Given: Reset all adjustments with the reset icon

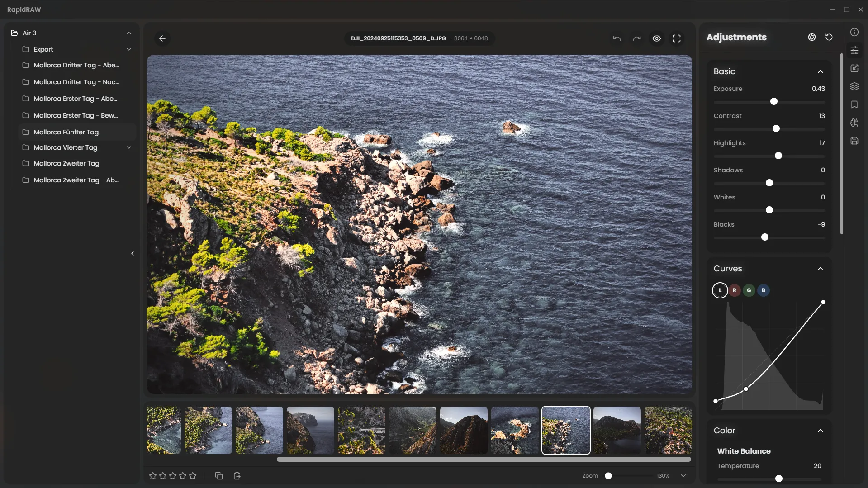Looking at the screenshot, I should point(829,37).
